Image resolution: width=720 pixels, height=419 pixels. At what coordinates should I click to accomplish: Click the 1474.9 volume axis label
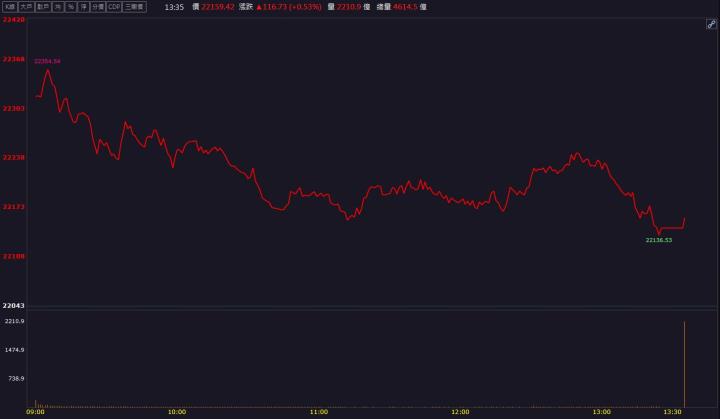[x=15, y=350]
